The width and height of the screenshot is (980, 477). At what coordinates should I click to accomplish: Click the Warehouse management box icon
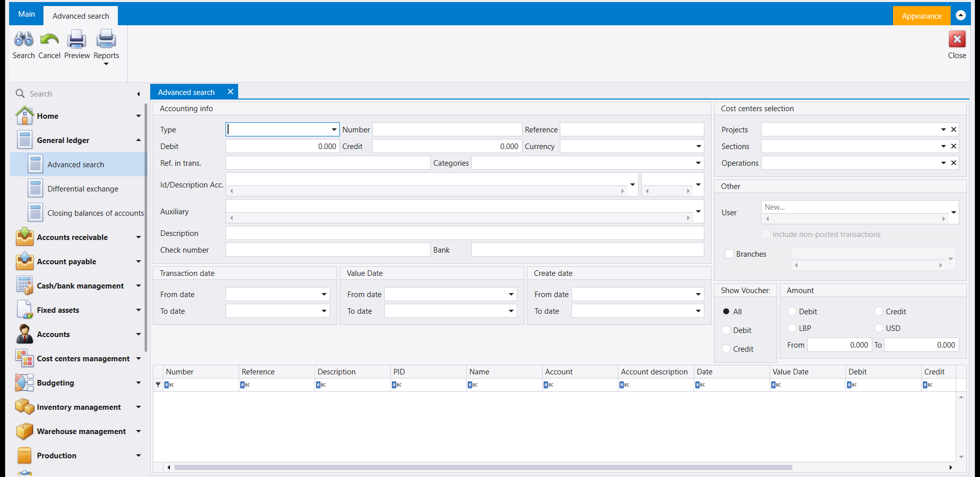25,431
